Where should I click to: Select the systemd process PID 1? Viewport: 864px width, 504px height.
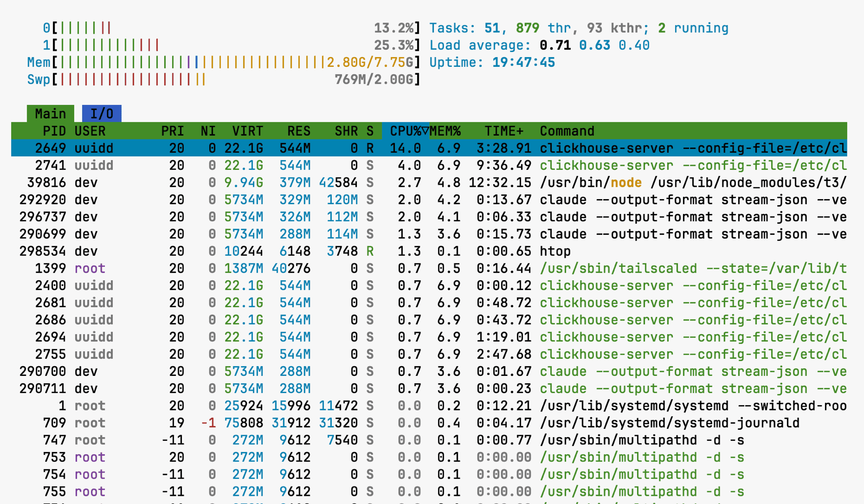tap(429, 406)
